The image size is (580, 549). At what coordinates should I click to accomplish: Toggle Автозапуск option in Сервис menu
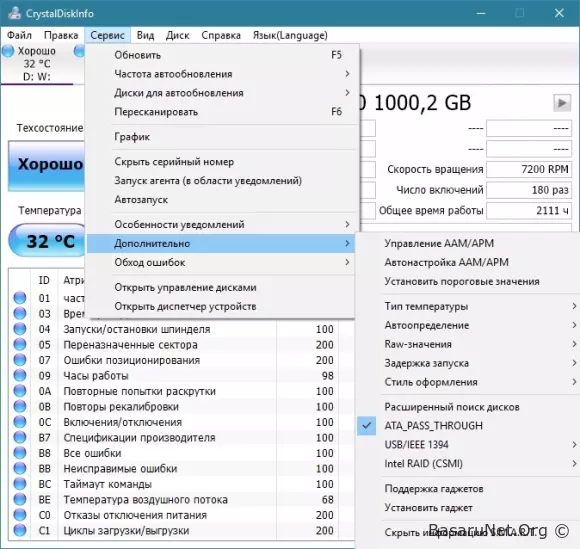pyautogui.click(x=221, y=199)
